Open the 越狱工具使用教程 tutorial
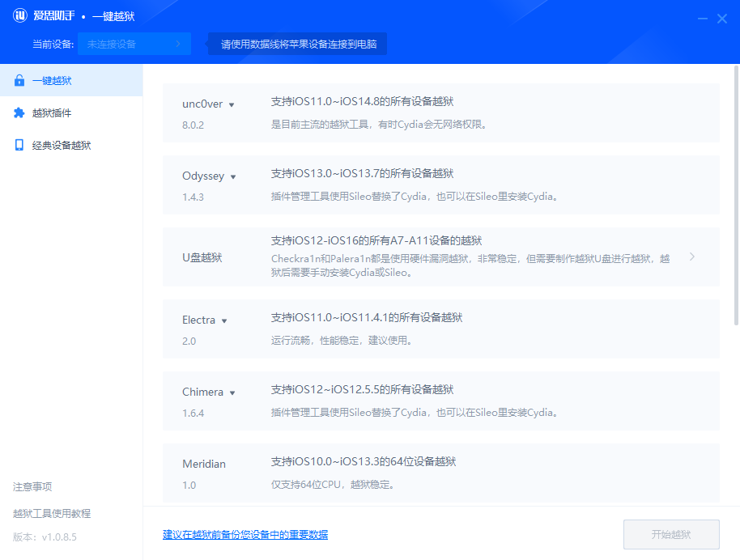This screenshot has width=740, height=560. 51,513
